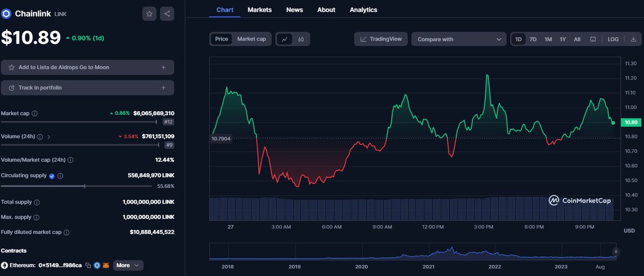Show the Total supply info icon
Screen dimensions: 644x276
(x=36, y=202)
